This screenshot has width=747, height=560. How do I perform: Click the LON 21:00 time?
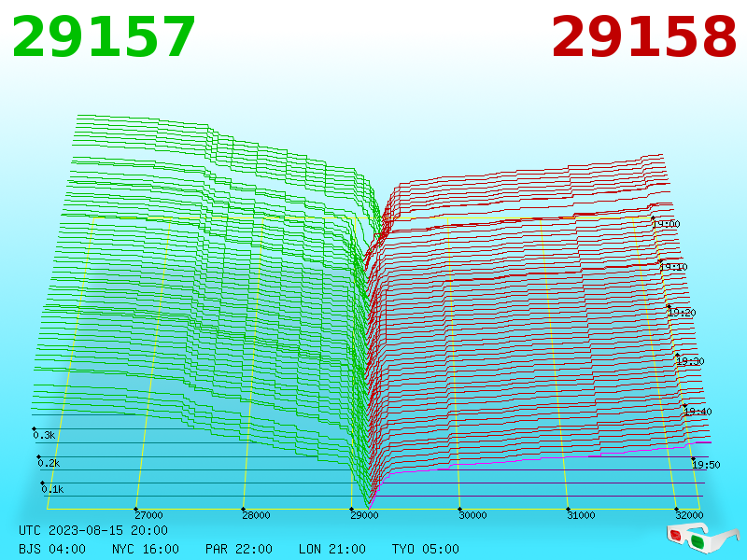tap(332, 549)
